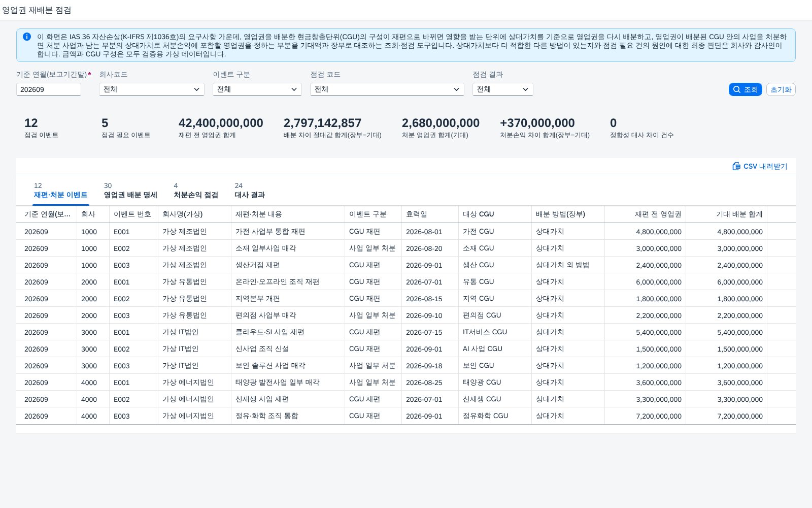Select 보안 솔루션 사업 매각 row
Image resolution: width=812 pixels, height=508 pixels.
406,365
